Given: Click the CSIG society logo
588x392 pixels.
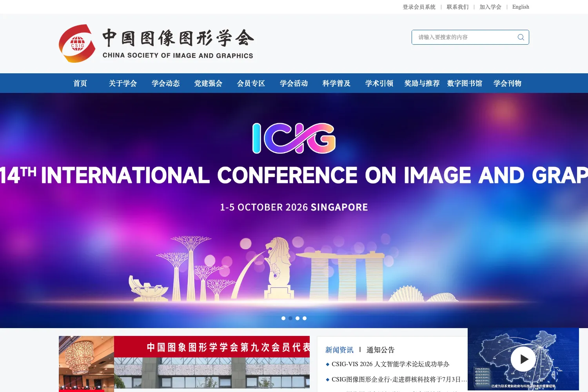Looking at the screenshot, I should pyautogui.click(x=77, y=44).
